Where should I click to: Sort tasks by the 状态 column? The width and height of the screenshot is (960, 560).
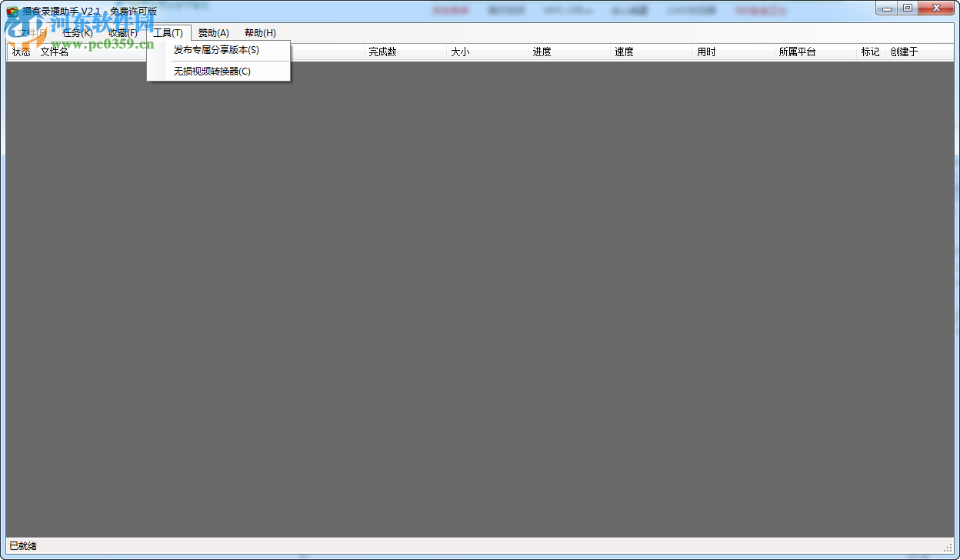click(x=21, y=52)
